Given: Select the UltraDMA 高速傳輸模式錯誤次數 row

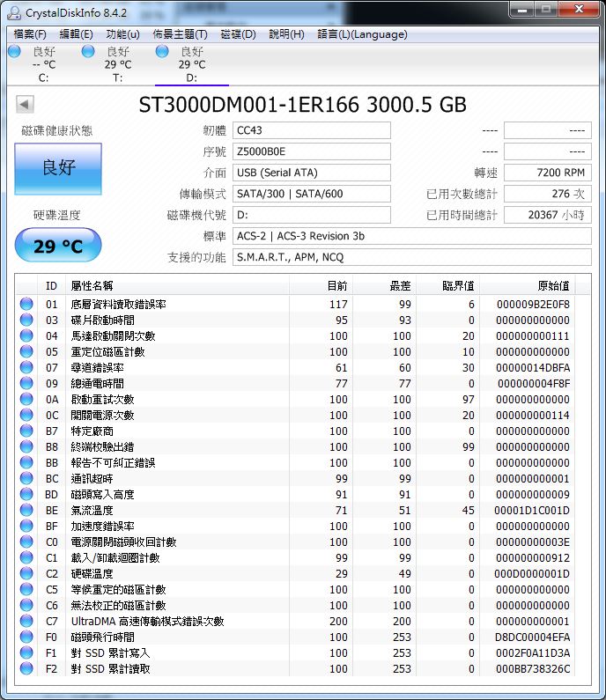Looking at the screenshot, I should (x=296, y=621).
